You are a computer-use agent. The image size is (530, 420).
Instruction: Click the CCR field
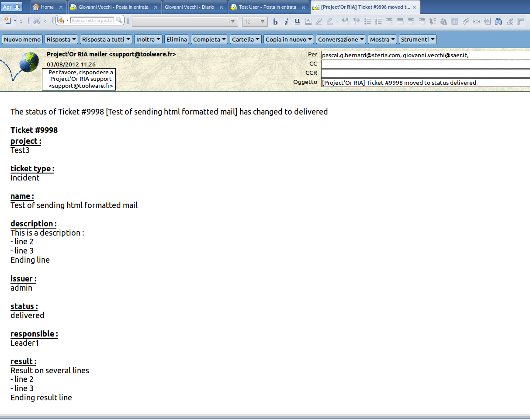(x=425, y=73)
